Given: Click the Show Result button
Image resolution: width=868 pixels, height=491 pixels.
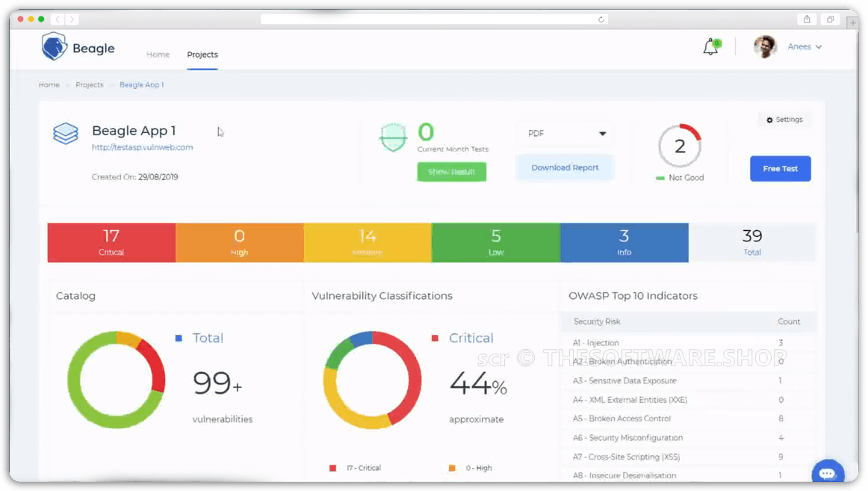Looking at the screenshot, I should point(452,172).
